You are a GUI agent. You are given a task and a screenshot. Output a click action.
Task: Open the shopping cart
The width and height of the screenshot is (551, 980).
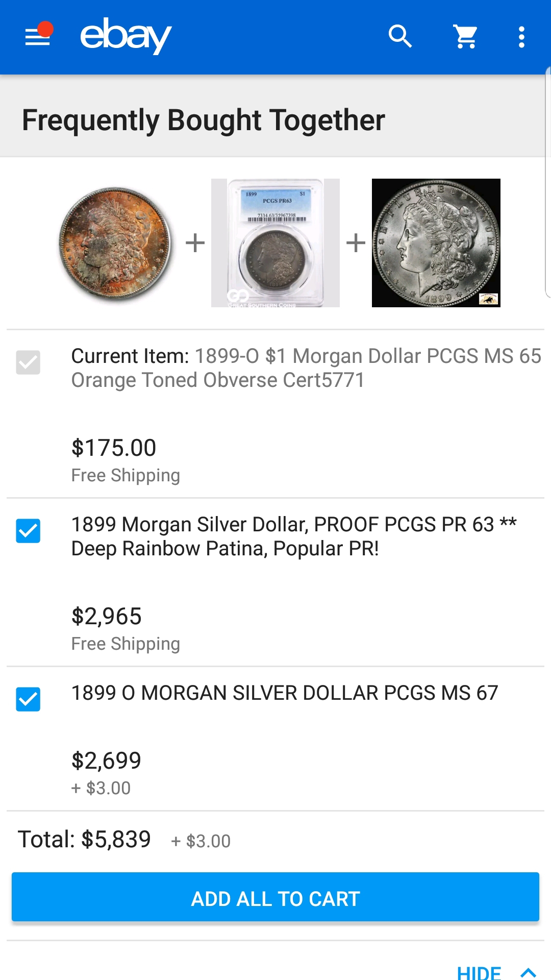465,37
